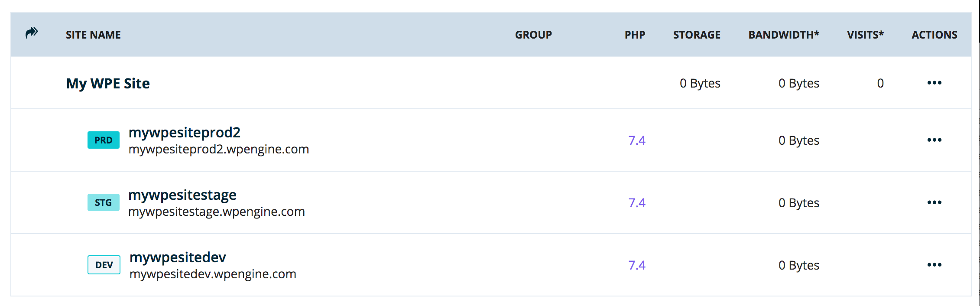Viewport: 980px width, 306px height.
Task: Open the mywpesitestage environment
Action: tap(182, 195)
